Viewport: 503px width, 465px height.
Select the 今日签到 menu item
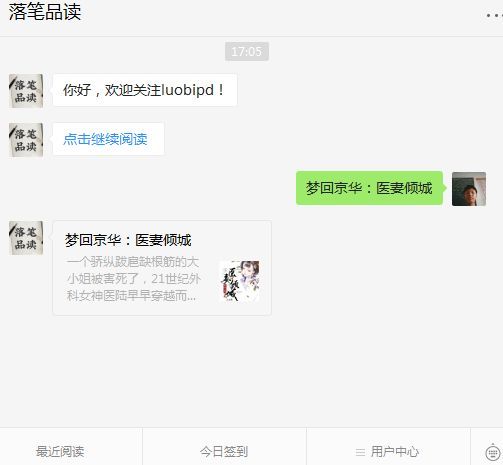pyautogui.click(x=224, y=452)
